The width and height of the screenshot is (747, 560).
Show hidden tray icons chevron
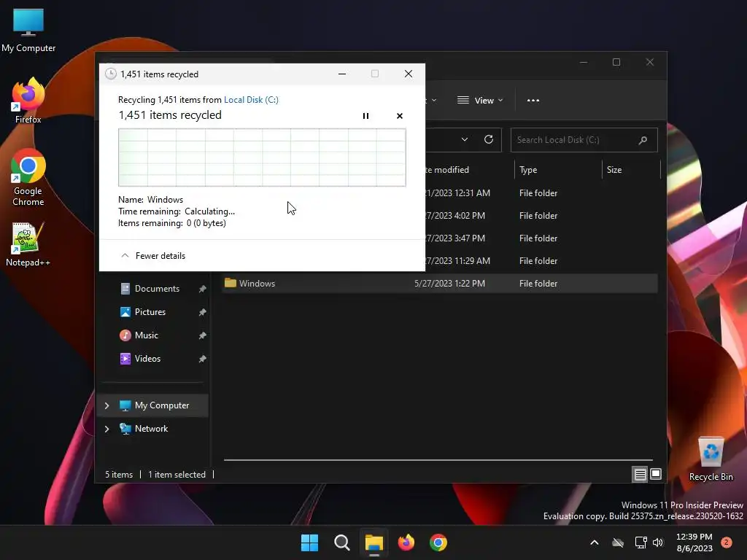(594, 542)
